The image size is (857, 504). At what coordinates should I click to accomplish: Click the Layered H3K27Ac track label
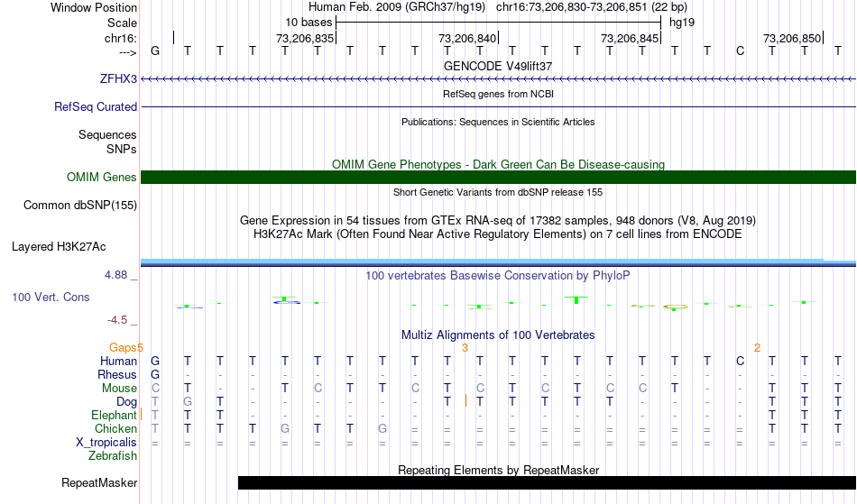click(59, 246)
